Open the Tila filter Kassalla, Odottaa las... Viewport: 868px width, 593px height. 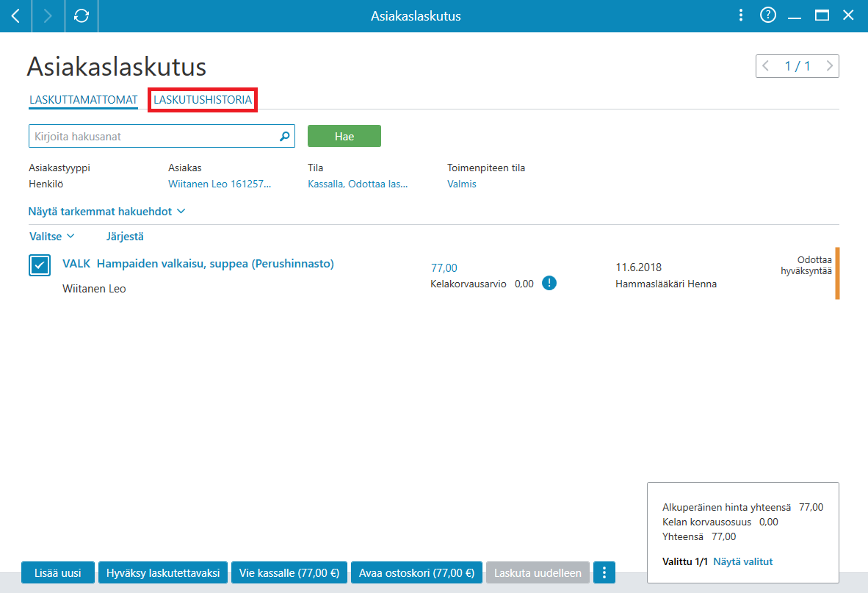click(x=358, y=184)
